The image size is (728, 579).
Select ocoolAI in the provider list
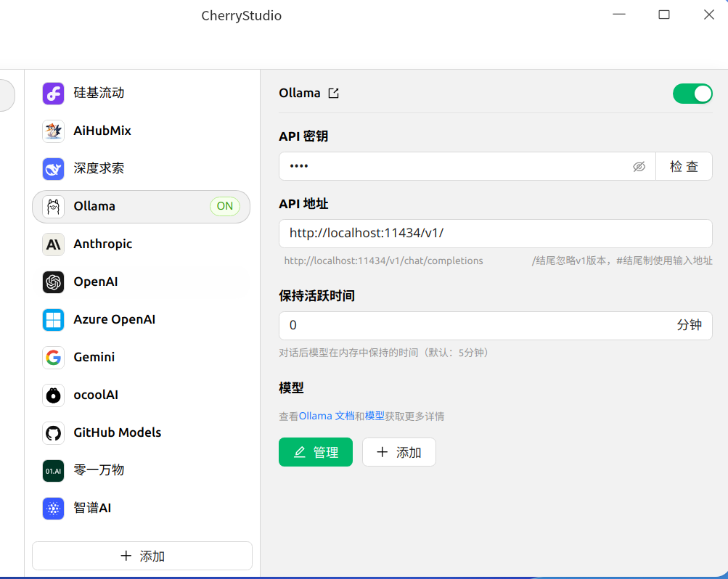(141, 395)
